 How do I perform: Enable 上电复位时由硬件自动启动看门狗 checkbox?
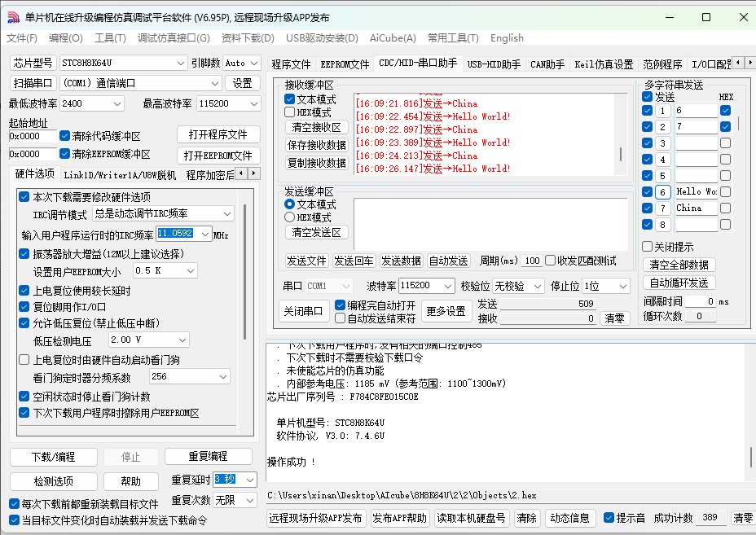click(x=24, y=360)
